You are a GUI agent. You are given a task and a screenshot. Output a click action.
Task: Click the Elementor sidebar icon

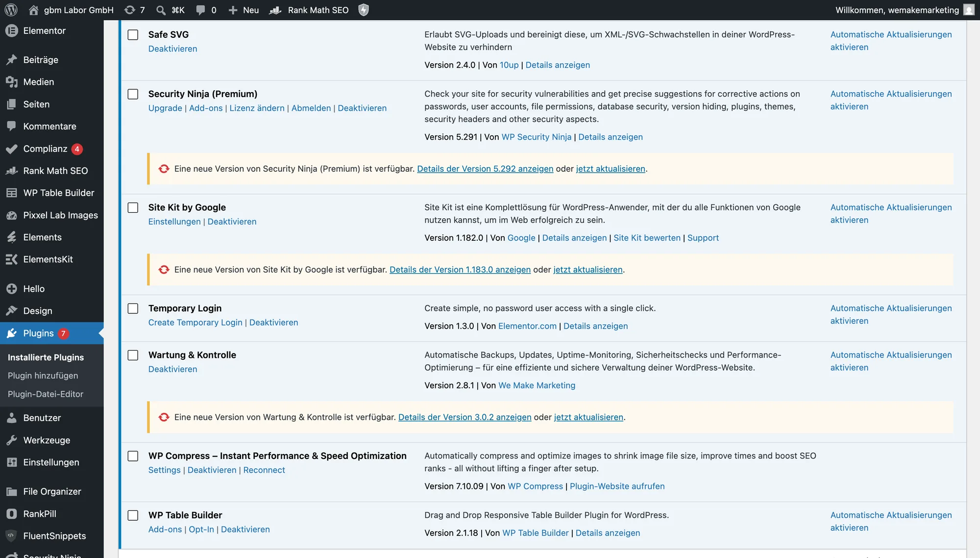12,30
